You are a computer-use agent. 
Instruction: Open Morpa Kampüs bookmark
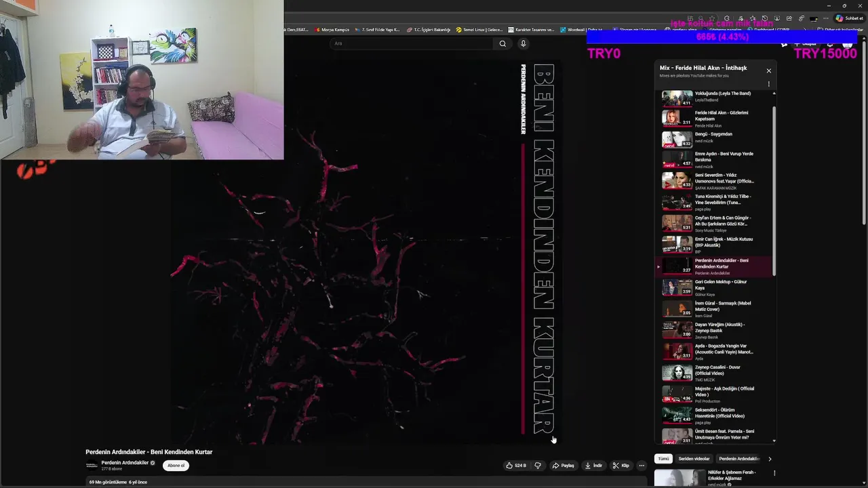point(332,30)
